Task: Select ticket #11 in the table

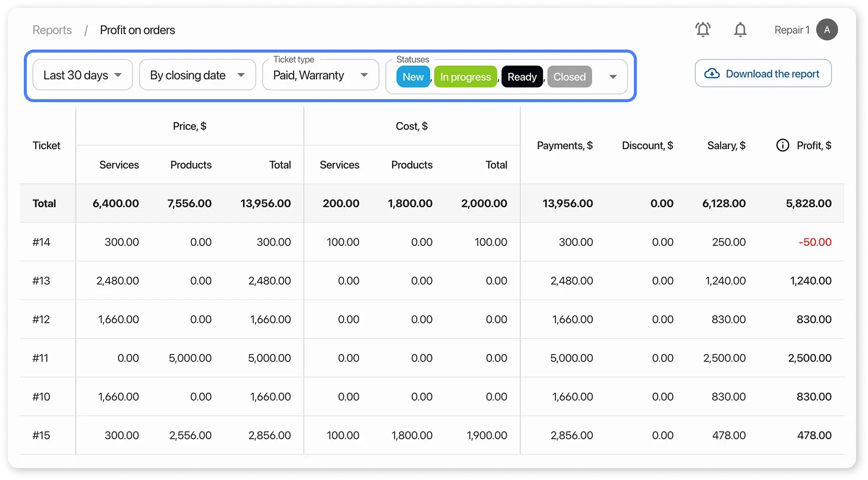Action: pyautogui.click(x=41, y=358)
